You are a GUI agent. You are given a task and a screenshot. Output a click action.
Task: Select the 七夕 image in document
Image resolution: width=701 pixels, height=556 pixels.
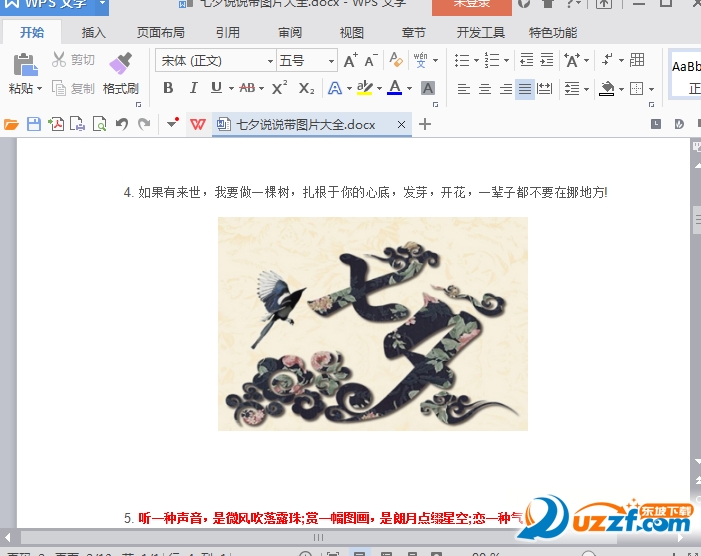pos(373,324)
